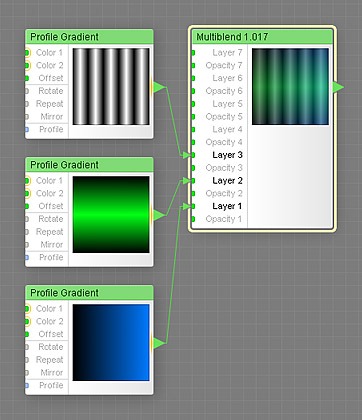Viewport: 362px width, 420px height.
Task: Click output arrow of the blue Profile Gradient node
Action: coord(159,343)
